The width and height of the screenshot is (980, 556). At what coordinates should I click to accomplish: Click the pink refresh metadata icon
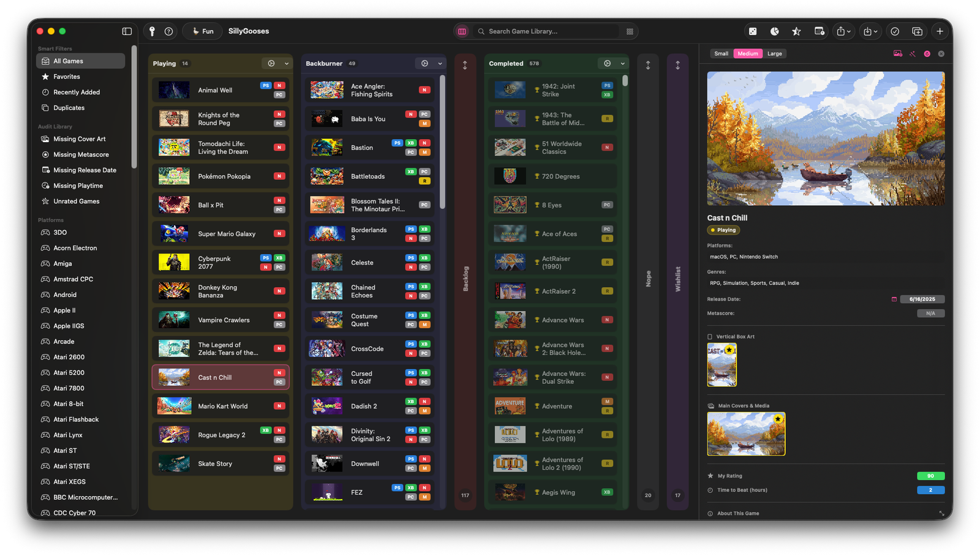tap(927, 54)
